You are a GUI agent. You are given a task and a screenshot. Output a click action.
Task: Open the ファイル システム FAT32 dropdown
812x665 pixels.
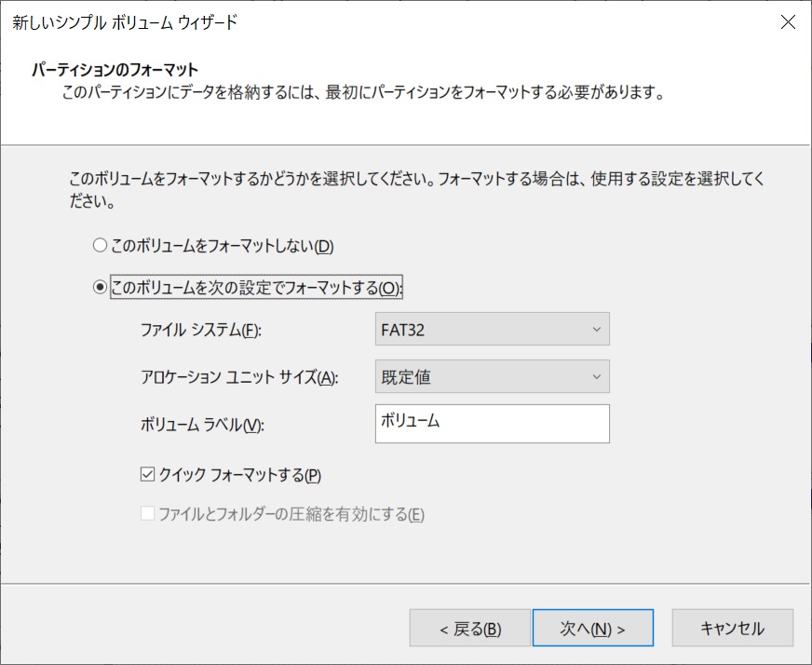tap(492, 329)
